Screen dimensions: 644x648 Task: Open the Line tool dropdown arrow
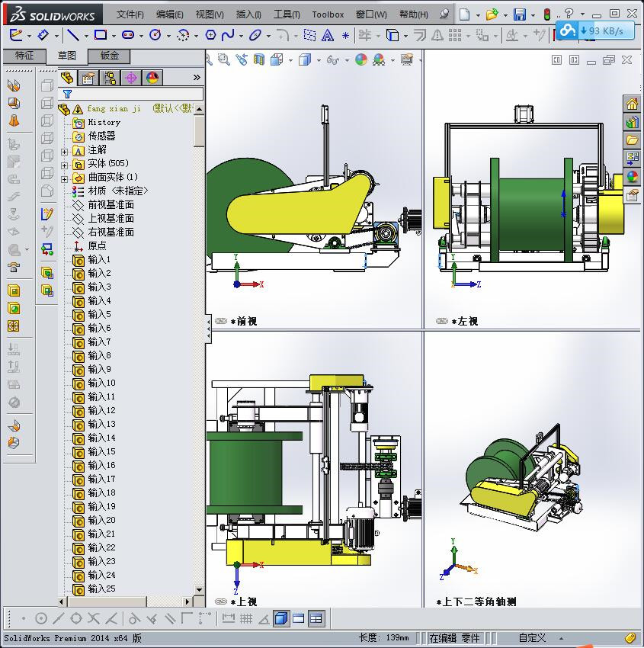click(86, 36)
